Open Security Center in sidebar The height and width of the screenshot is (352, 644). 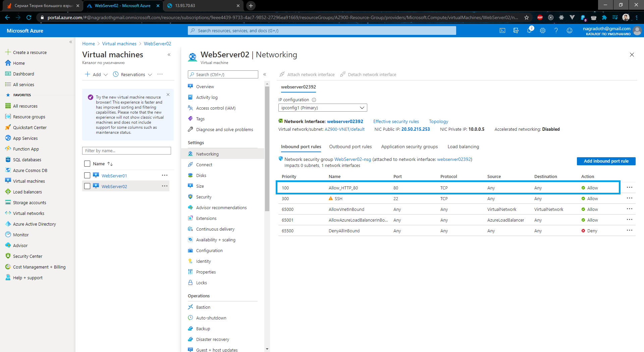point(28,256)
